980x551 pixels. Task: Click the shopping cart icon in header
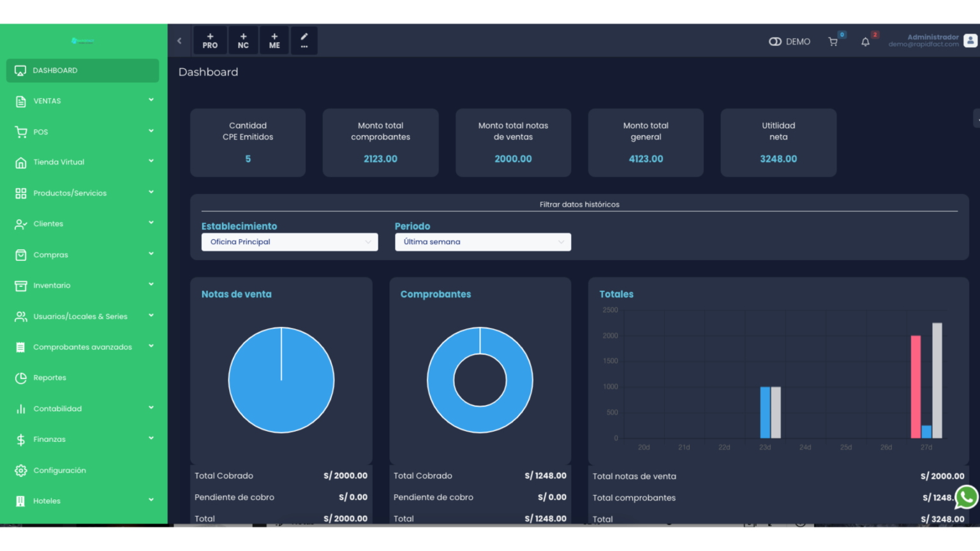(x=833, y=41)
